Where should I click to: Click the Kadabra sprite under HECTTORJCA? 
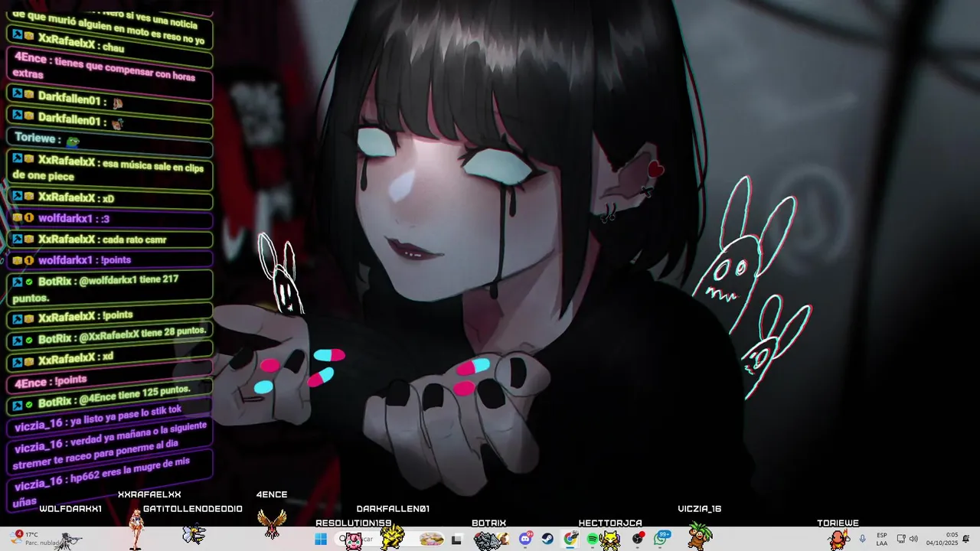609,540
